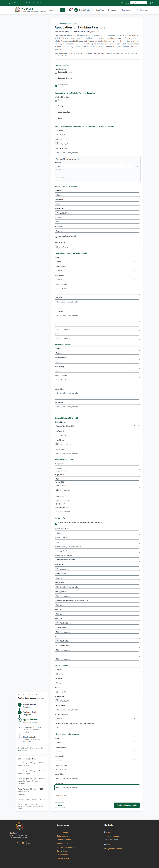This screenshot has width=159, height=868.
Task: Click the child's First Name field
Action: (x=97, y=195)
